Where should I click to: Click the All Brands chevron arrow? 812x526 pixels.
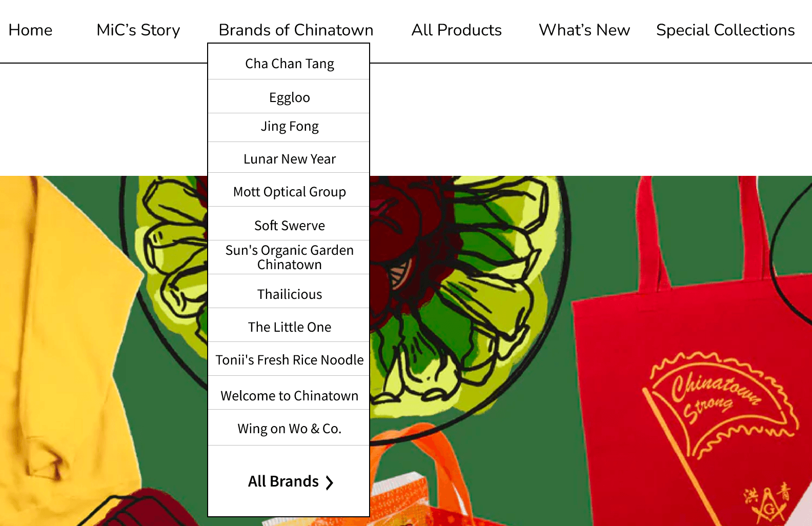point(330,482)
